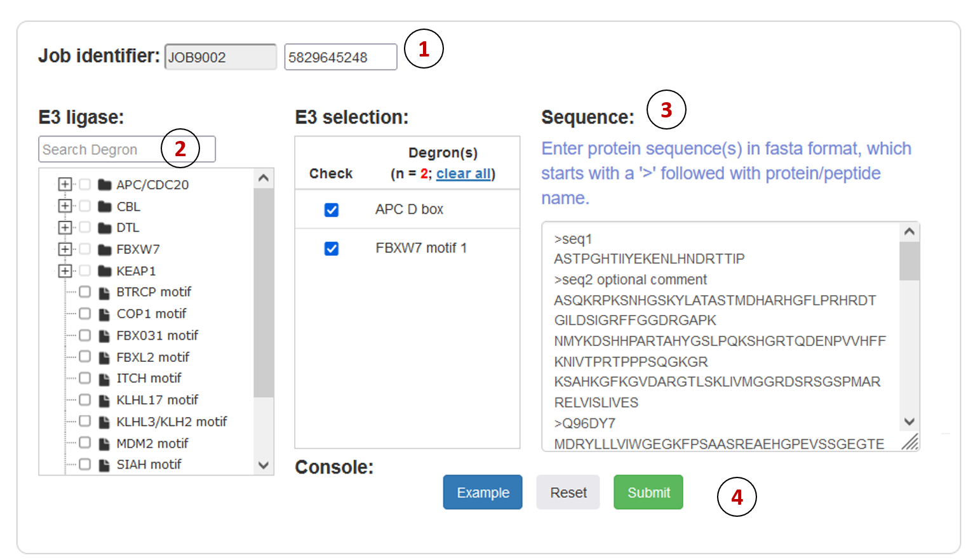Click the Search Degron input field
The image size is (966, 560).
pos(127,149)
